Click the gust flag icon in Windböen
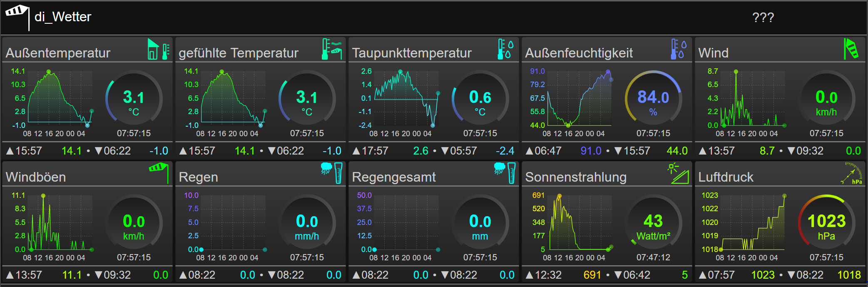This screenshot has width=868, height=287. (x=159, y=173)
